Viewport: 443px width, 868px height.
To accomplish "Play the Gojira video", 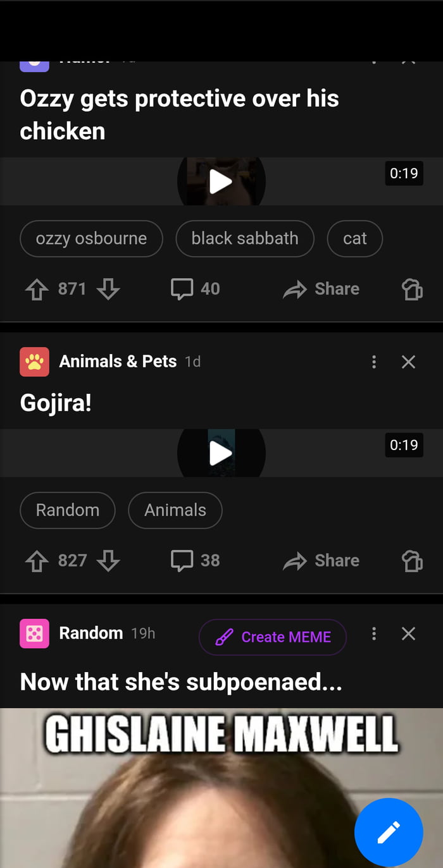I will (221, 453).
